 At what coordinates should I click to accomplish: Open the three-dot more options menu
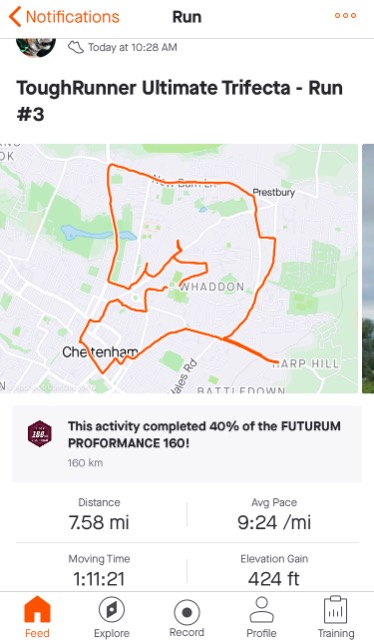[x=345, y=16]
